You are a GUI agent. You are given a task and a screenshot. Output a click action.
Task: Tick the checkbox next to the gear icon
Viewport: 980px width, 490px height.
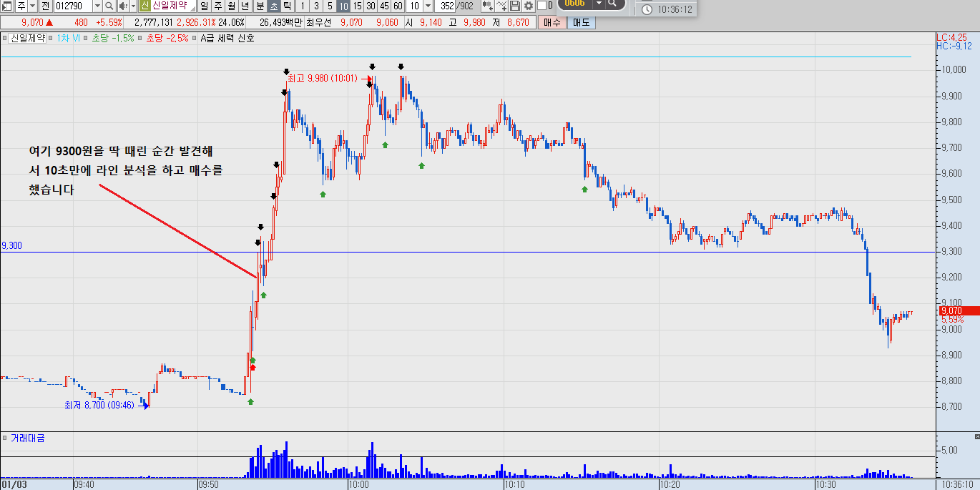[x=542, y=6]
